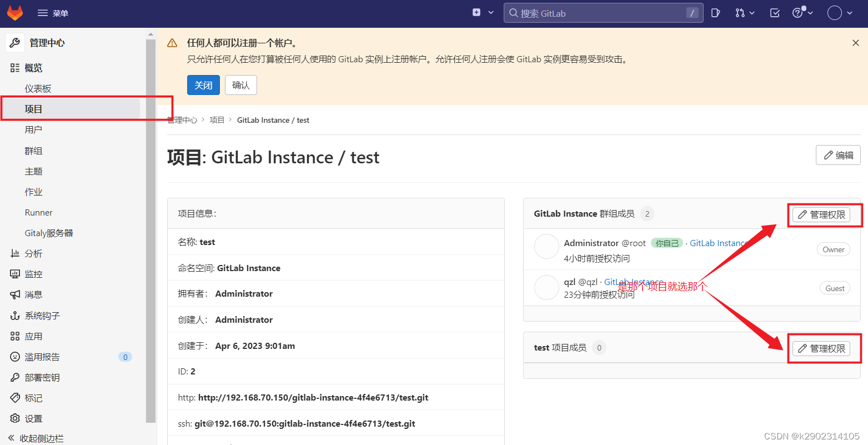
Task: Open the merge requests icon
Action: tap(740, 13)
